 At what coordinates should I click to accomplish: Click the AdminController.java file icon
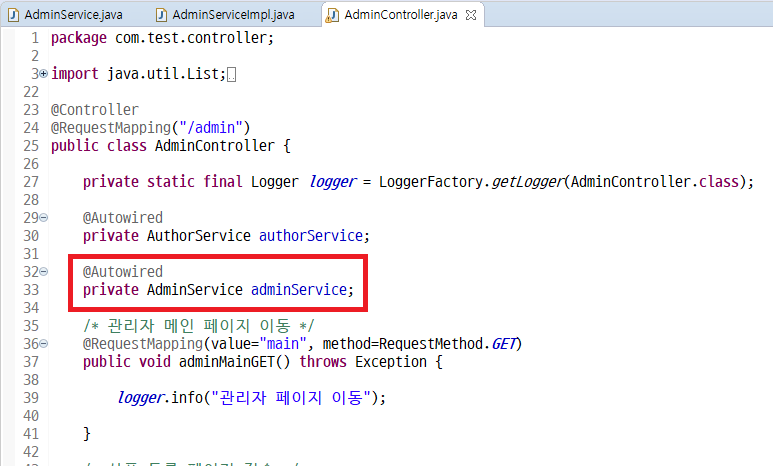(332, 15)
